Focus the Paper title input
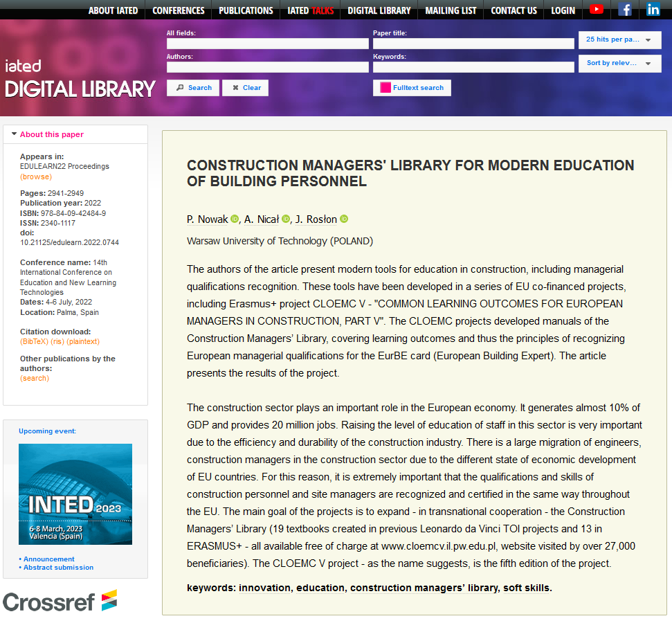672x623 pixels. tap(473, 44)
